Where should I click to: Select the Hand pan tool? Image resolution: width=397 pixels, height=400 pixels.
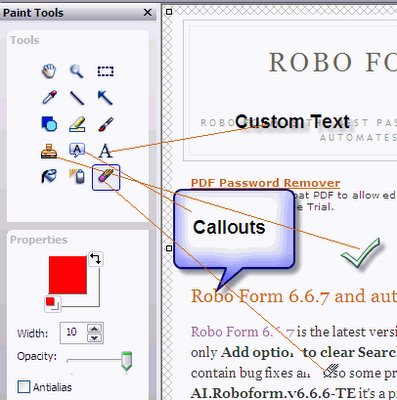49,71
